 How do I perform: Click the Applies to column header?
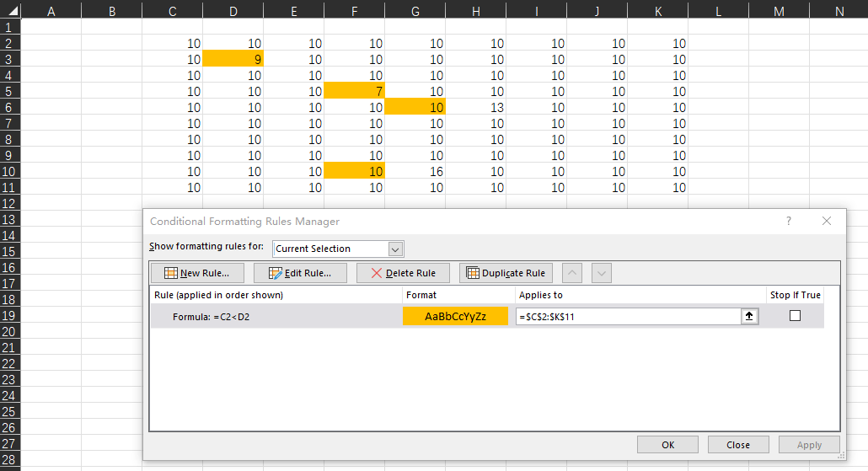[x=540, y=295]
